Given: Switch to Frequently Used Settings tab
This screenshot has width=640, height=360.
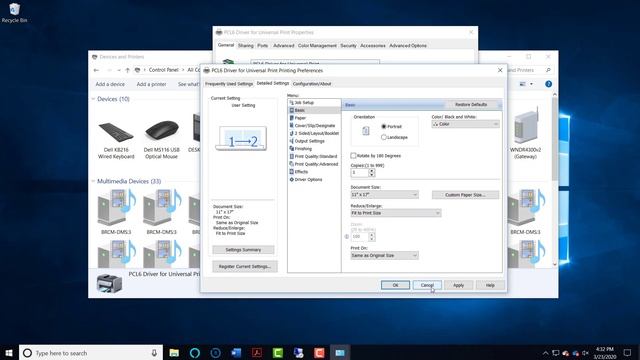Looking at the screenshot, I should coord(229,84).
